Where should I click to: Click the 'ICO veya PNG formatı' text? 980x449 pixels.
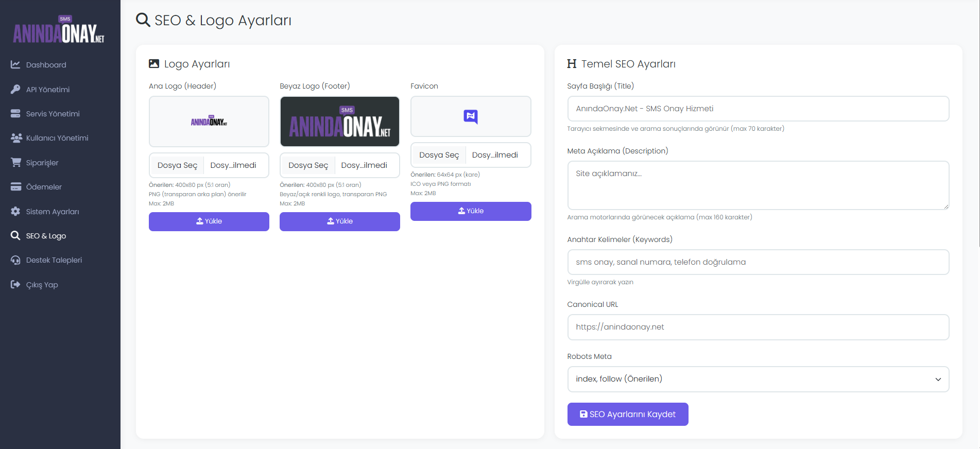click(441, 184)
